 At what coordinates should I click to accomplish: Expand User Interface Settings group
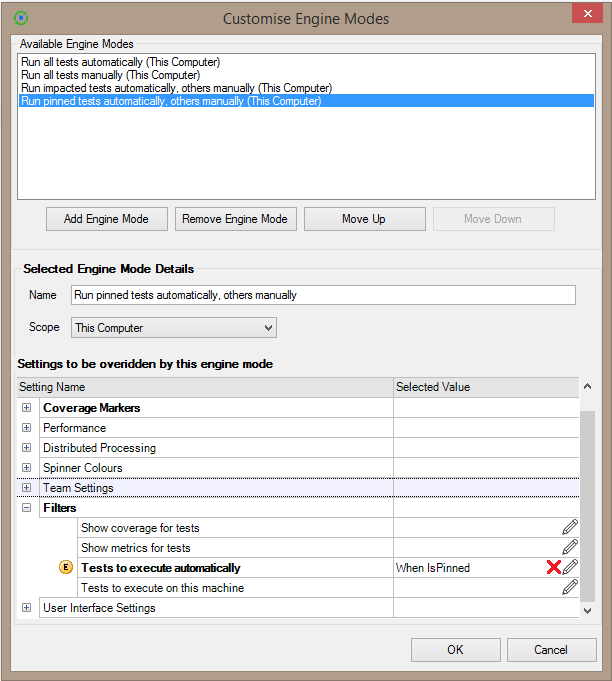point(26,608)
